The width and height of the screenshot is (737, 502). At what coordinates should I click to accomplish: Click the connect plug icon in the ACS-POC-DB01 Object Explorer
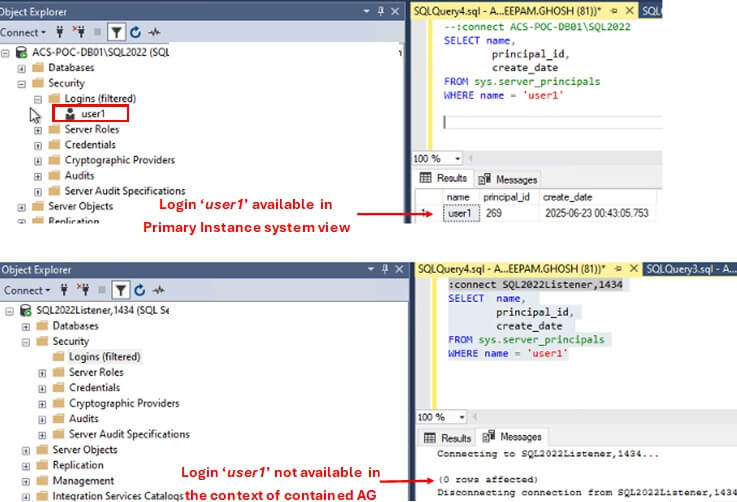(x=62, y=32)
